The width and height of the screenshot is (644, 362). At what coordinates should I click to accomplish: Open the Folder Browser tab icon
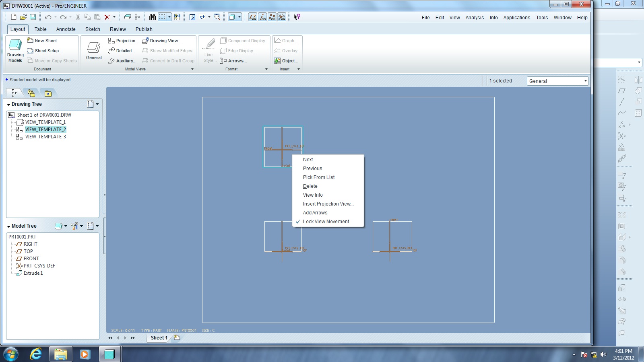tap(31, 93)
